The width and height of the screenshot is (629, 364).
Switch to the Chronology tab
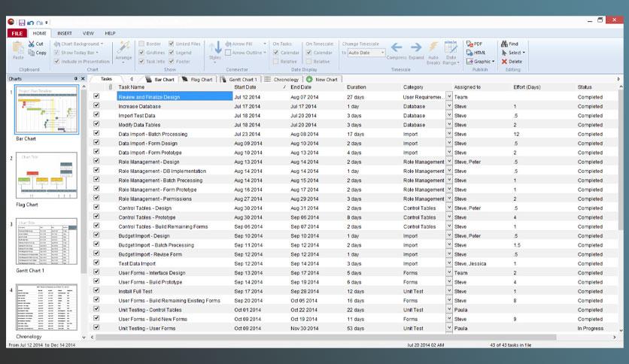tap(281, 80)
